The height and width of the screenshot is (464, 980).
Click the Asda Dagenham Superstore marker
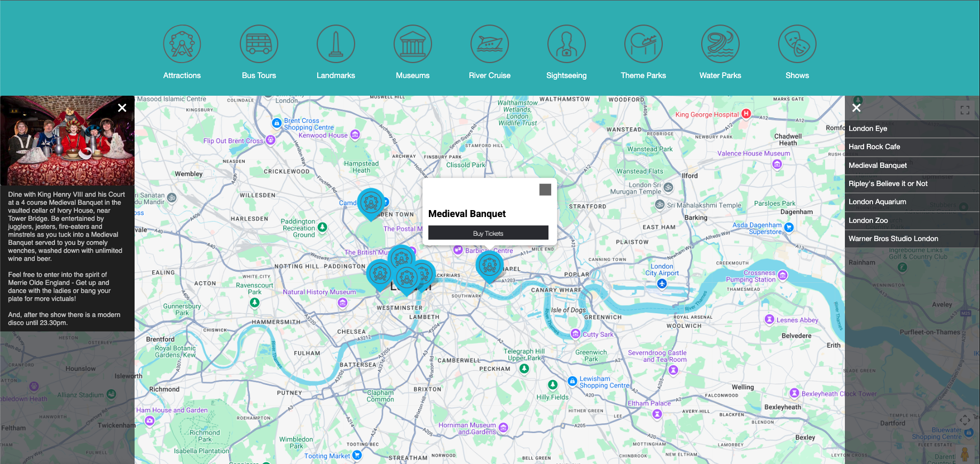tap(789, 227)
